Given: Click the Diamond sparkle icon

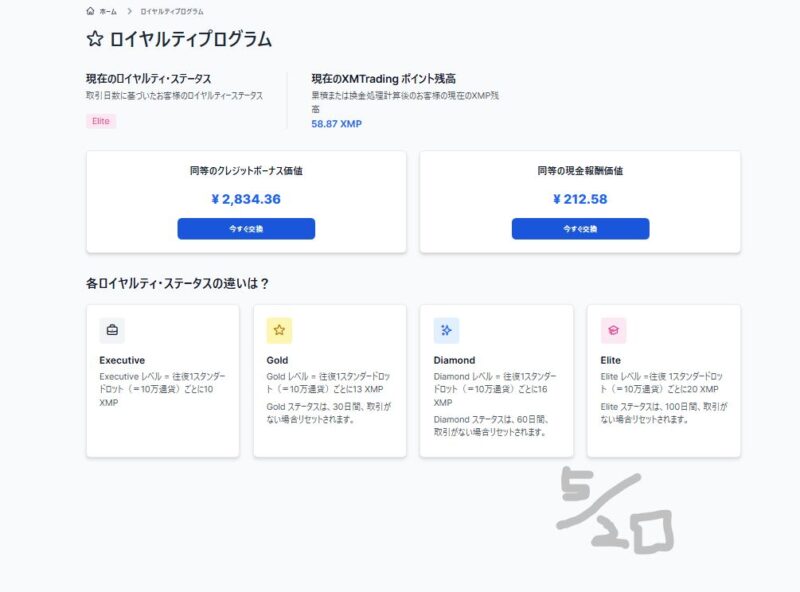Looking at the screenshot, I should tap(446, 330).
